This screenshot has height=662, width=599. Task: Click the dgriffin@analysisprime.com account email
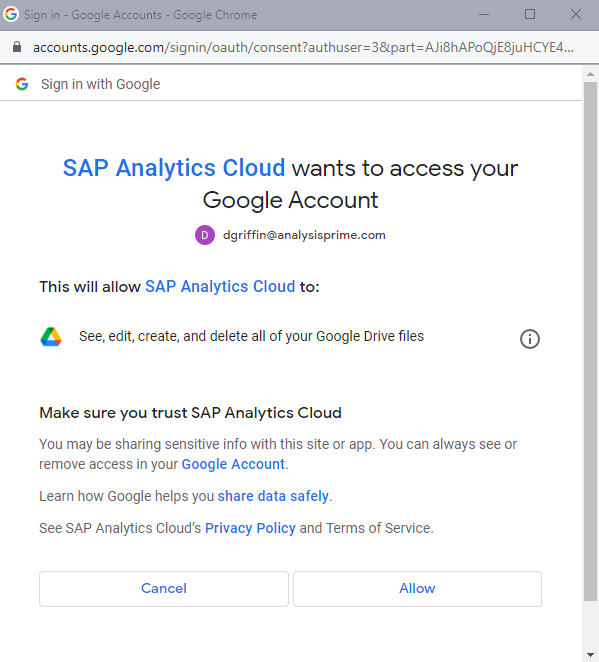click(304, 235)
